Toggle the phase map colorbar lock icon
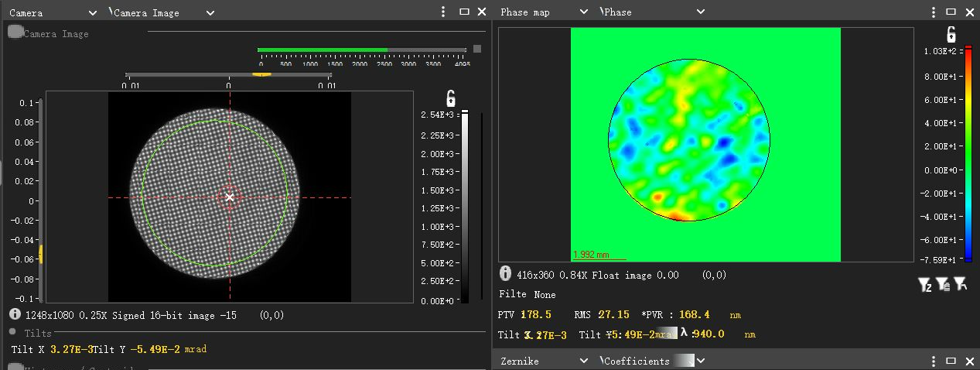This screenshot has width=980, height=370. [951, 34]
